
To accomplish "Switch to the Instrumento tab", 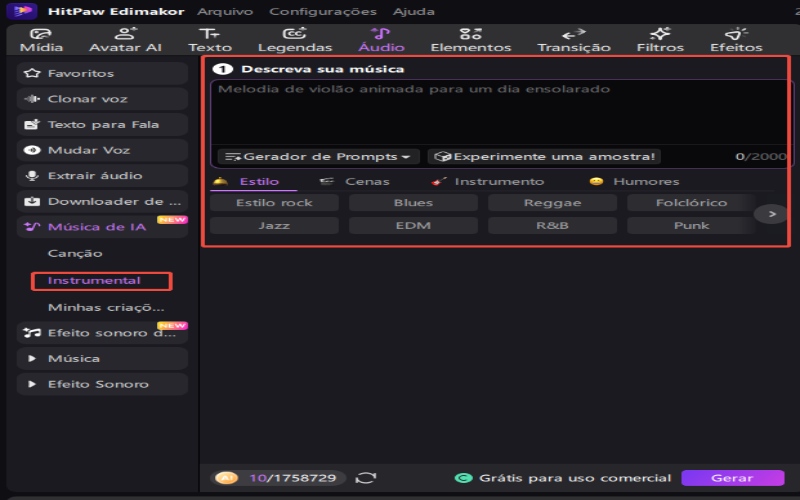I will coord(498,182).
